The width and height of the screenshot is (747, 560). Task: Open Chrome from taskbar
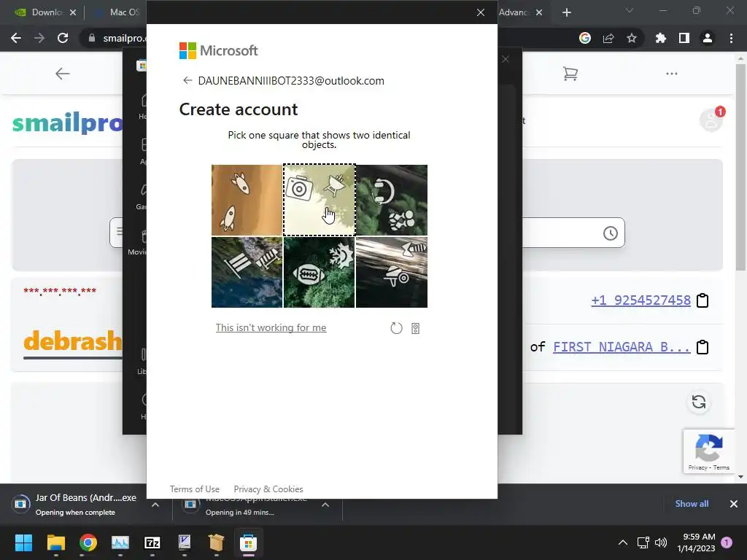pyautogui.click(x=88, y=542)
